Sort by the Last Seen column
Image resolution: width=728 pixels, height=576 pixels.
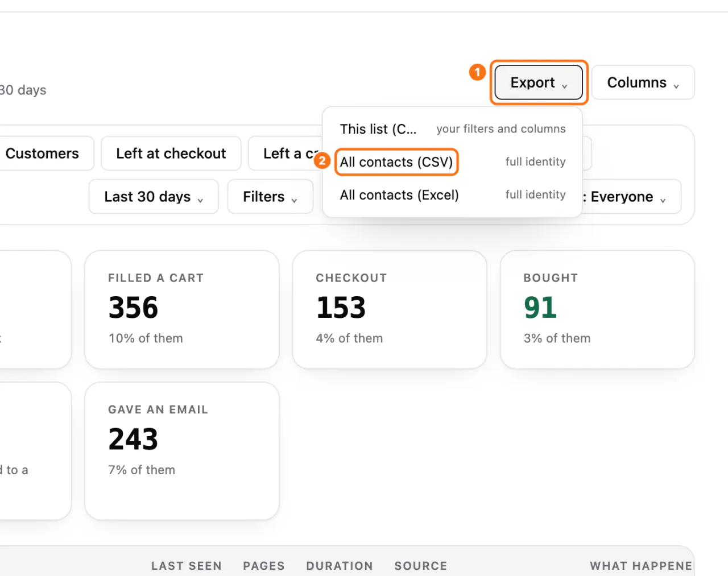(187, 566)
